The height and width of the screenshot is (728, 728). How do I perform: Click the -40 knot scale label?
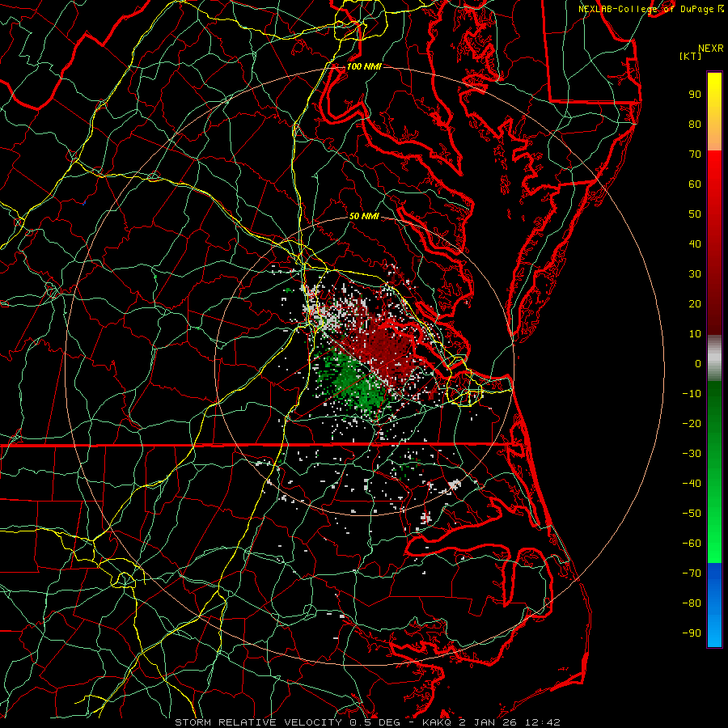(x=692, y=484)
